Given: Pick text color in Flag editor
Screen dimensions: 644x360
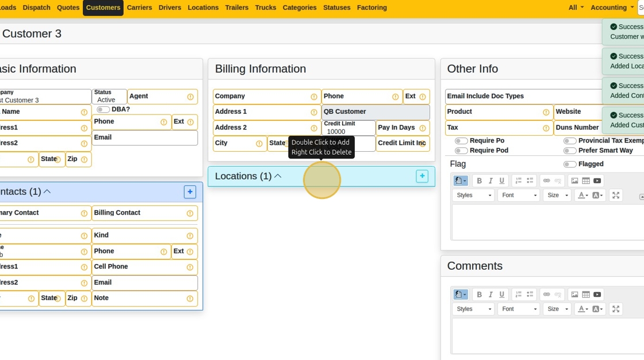Looking at the screenshot, I should (x=581, y=195).
